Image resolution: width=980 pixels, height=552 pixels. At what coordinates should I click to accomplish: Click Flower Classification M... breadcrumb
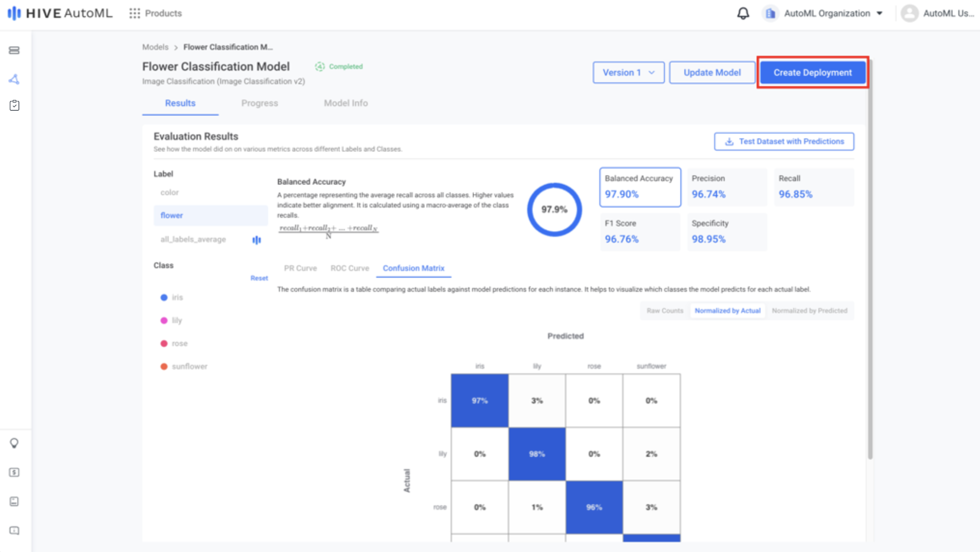pos(228,47)
